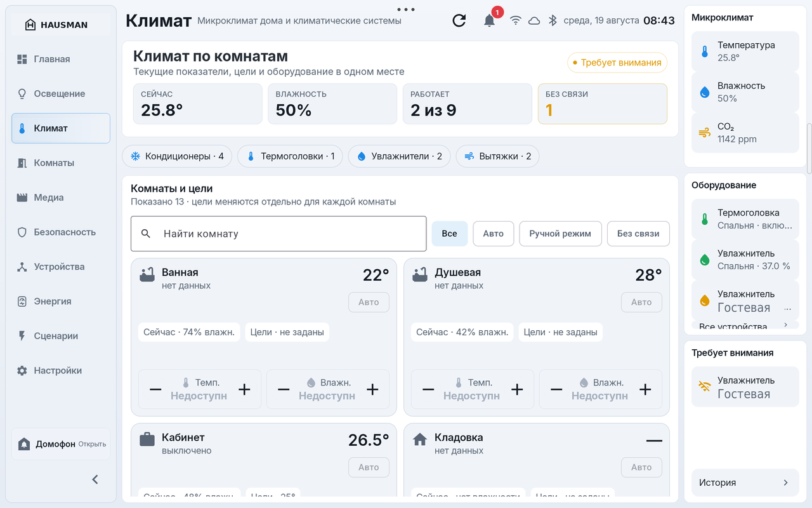The width and height of the screenshot is (812, 508).
Task: Click the Требует внимания status badge
Action: pyautogui.click(x=617, y=63)
